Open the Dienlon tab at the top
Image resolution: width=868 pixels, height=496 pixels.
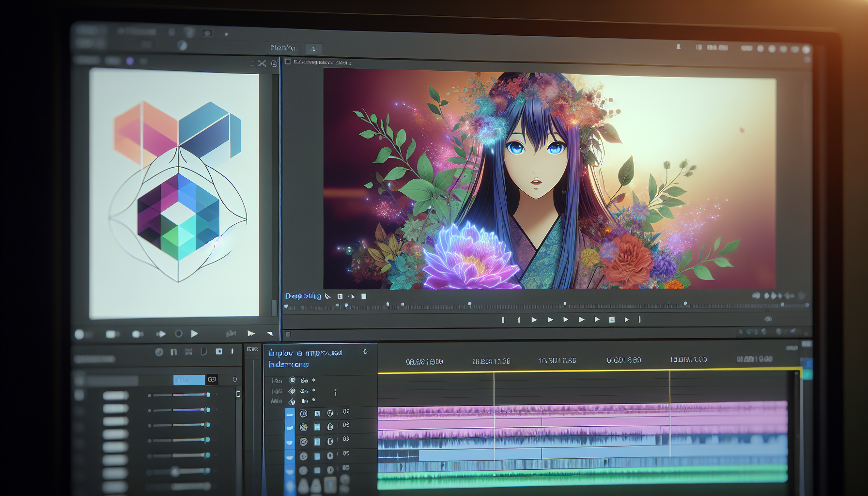[283, 48]
